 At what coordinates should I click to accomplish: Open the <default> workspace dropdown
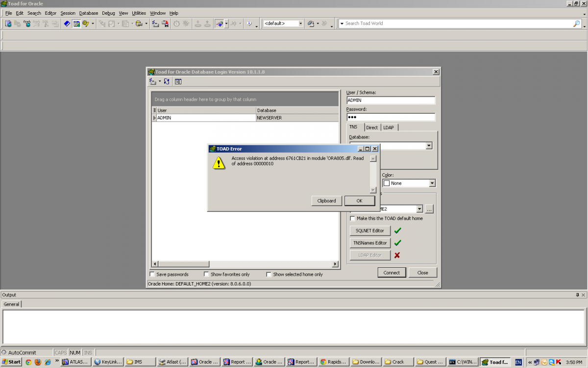click(300, 24)
